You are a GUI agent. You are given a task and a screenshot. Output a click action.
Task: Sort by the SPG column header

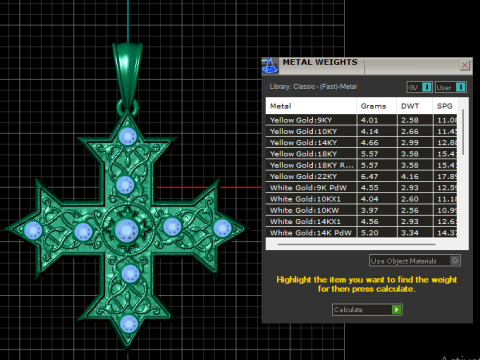click(x=445, y=106)
